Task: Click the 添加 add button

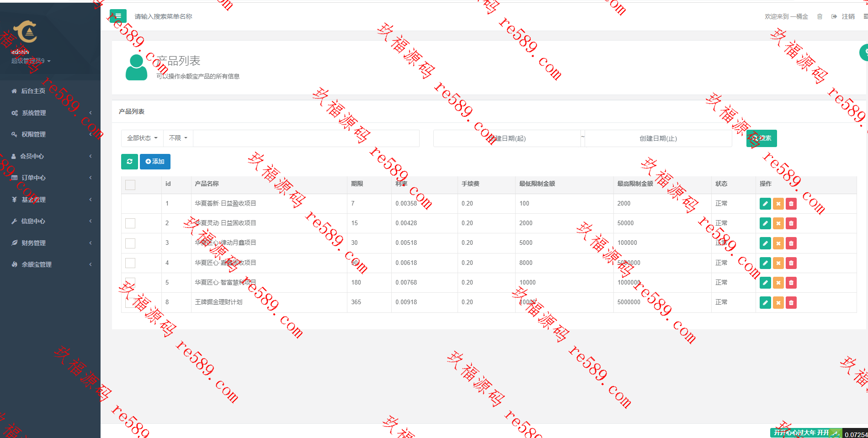Action: click(155, 162)
